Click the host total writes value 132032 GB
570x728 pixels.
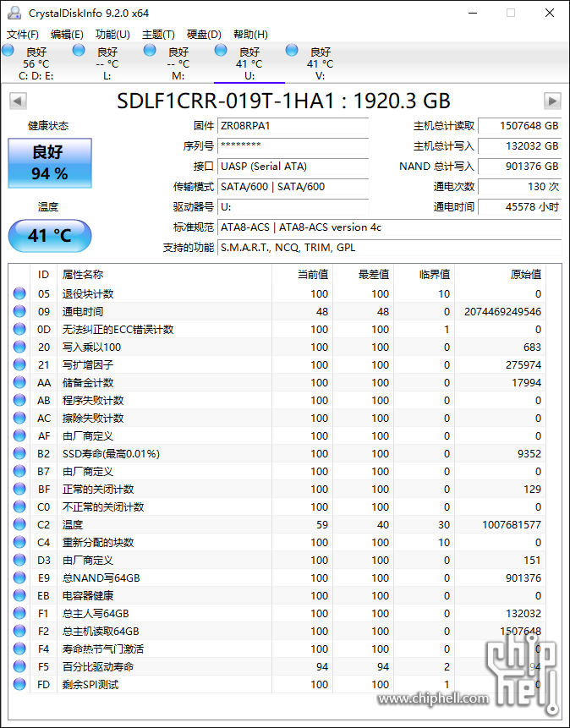[x=520, y=146]
